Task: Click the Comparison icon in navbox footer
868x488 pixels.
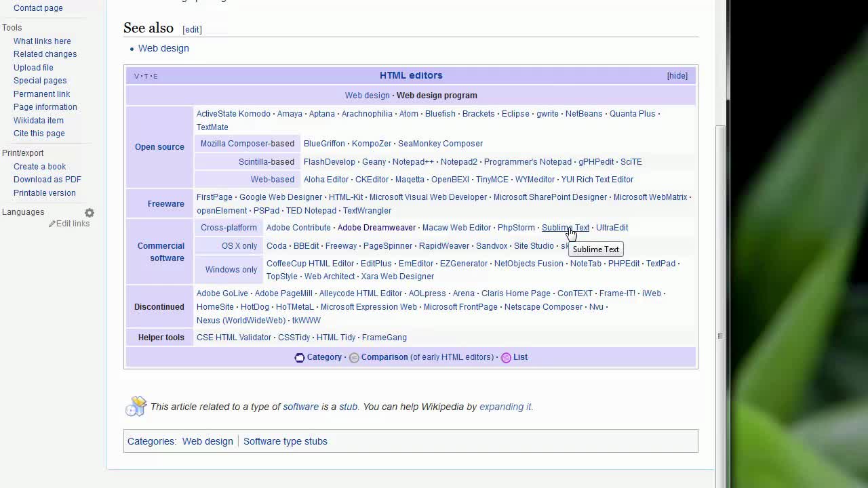Action: (x=353, y=358)
